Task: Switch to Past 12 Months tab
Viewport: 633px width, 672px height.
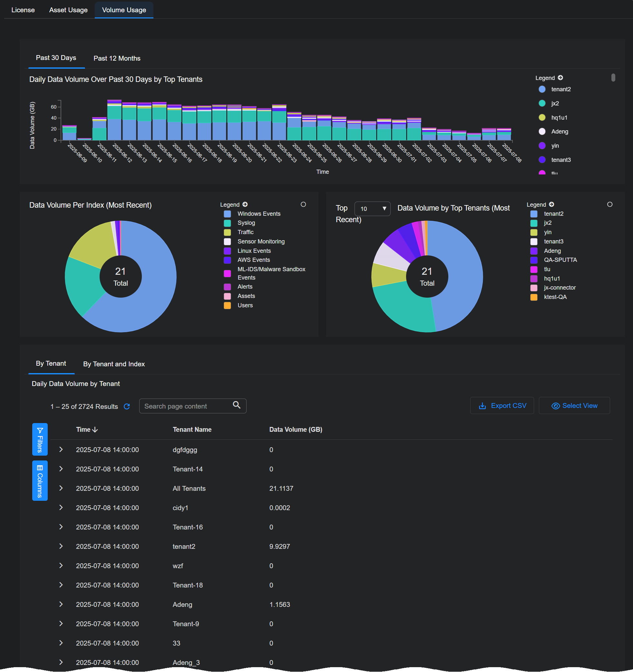Action: point(117,58)
